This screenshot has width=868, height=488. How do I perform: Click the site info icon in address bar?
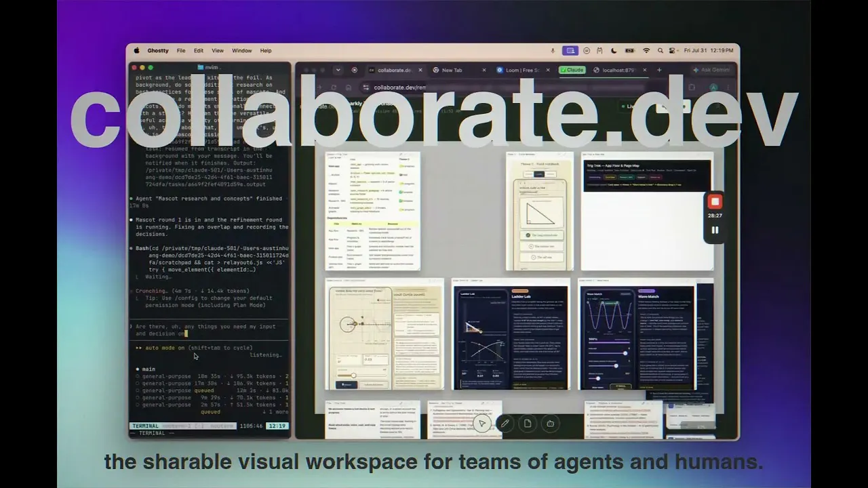pos(367,87)
